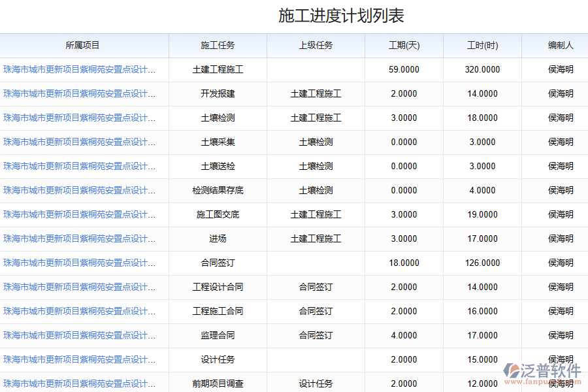Click the 前期项目调查 task cell
Viewport: 588px width, 392px height.
point(218,384)
